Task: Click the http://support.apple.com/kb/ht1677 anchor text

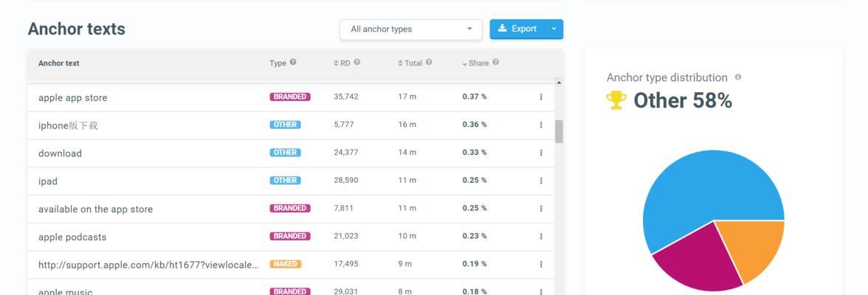Action: (148, 265)
